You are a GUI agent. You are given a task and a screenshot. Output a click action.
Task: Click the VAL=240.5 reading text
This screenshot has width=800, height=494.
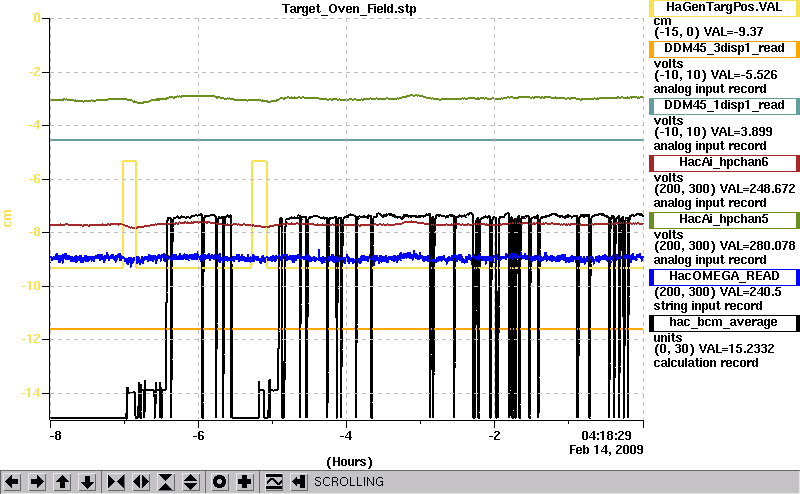pyautogui.click(x=750, y=292)
